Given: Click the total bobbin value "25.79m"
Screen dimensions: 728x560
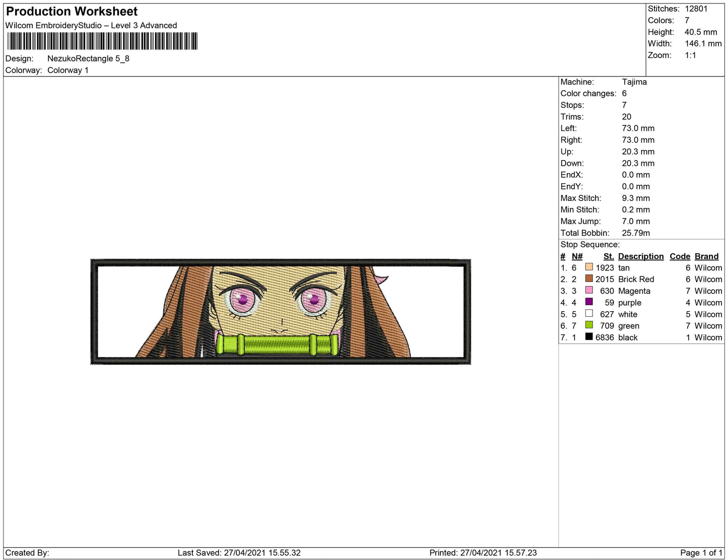Looking at the screenshot, I should pos(636,233).
